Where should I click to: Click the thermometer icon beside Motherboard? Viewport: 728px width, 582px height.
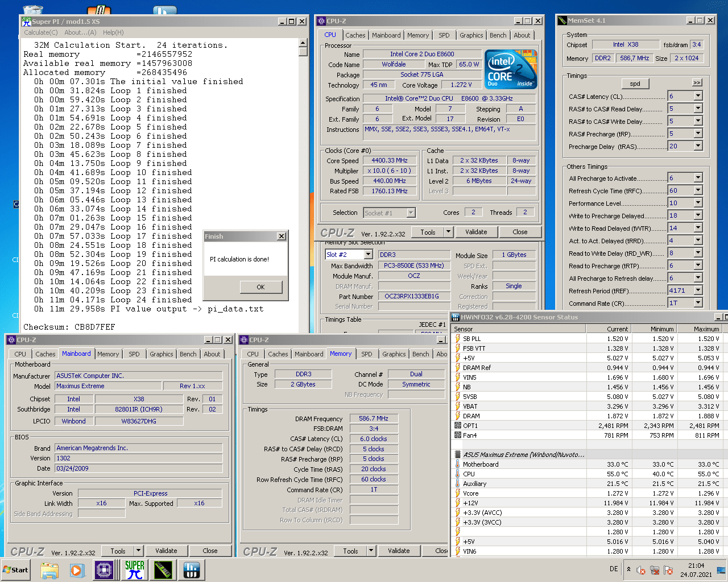[x=458, y=464]
